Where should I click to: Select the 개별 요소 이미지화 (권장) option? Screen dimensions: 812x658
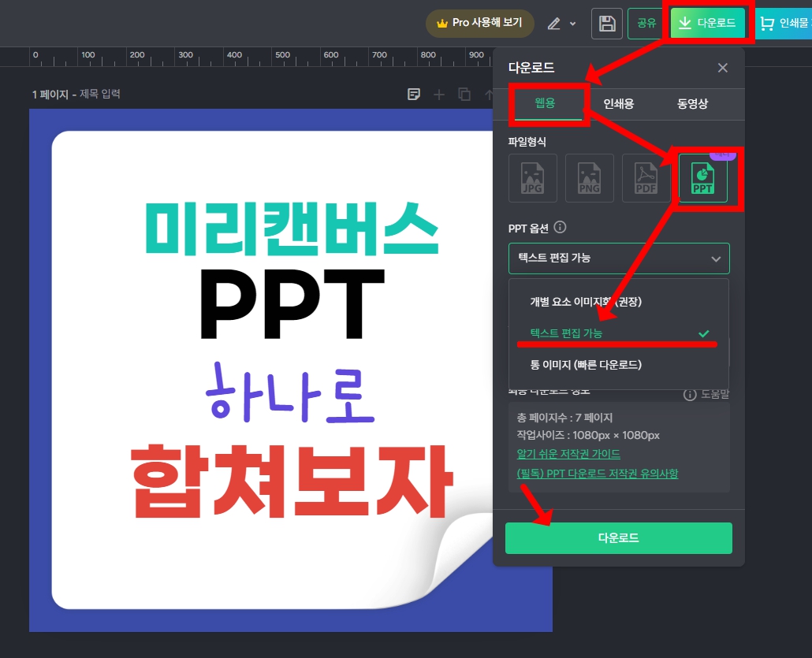(598, 302)
